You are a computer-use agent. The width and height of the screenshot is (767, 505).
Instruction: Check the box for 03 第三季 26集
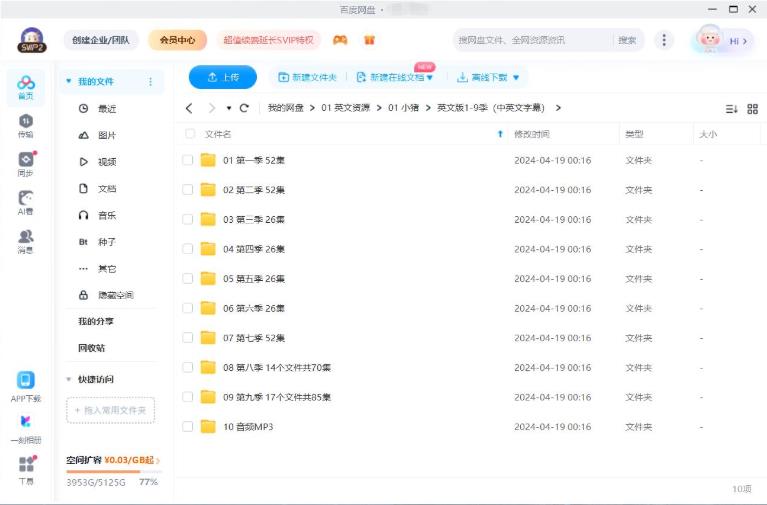tap(187, 219)
